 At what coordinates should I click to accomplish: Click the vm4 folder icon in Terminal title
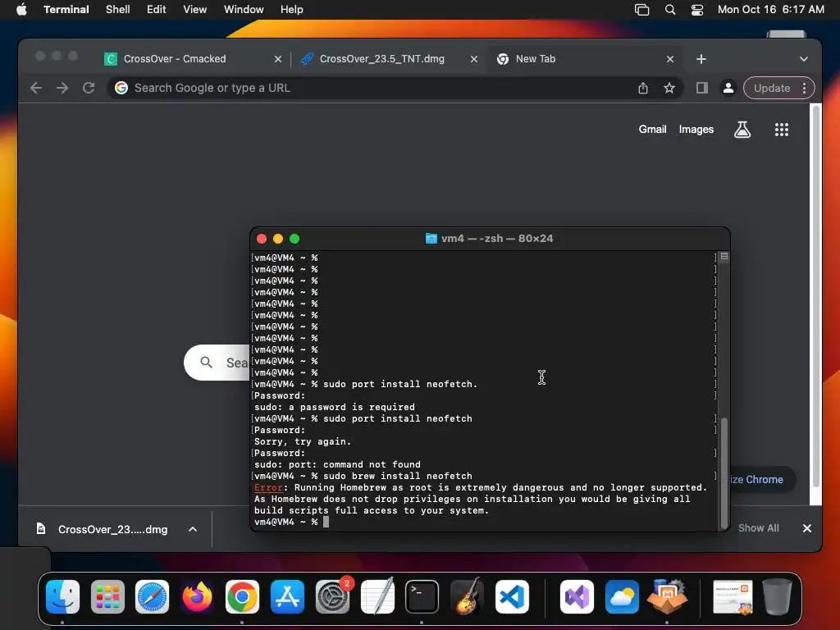click(431, 239)
